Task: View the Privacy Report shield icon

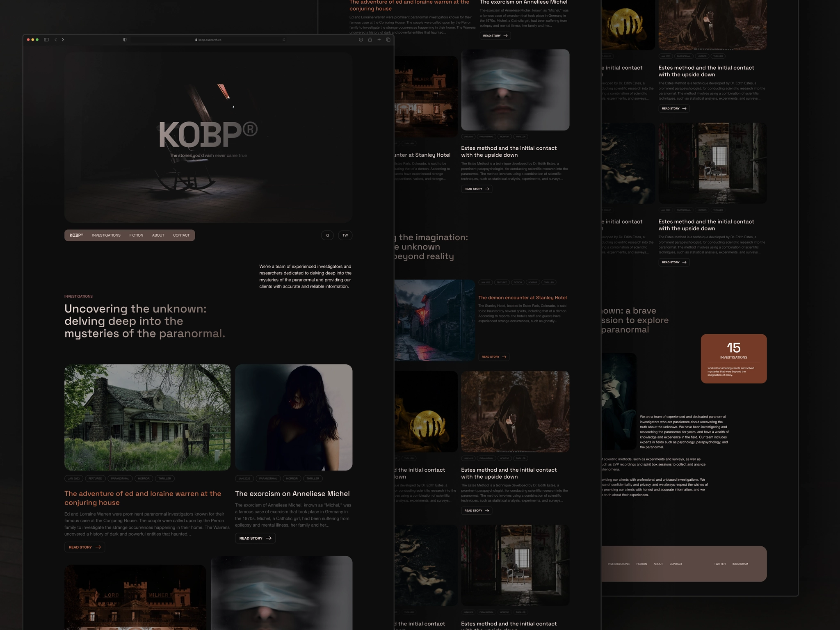Action: click(x=124, y=39)
